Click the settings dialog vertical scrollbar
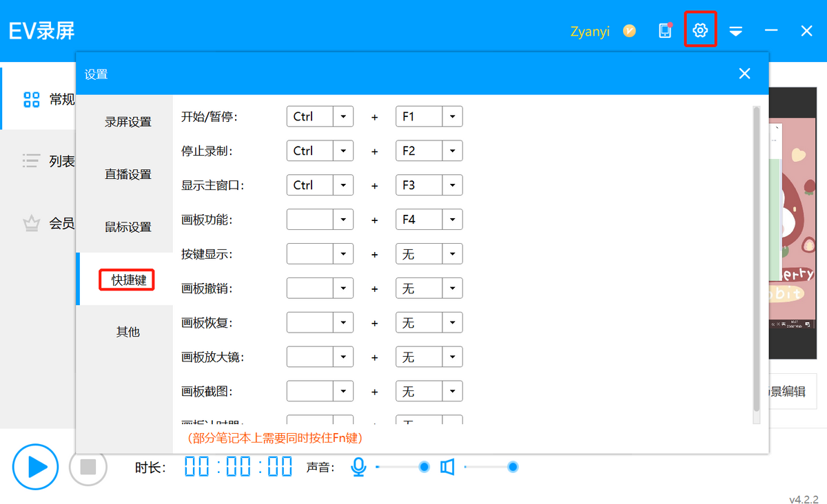 point(756,259)
